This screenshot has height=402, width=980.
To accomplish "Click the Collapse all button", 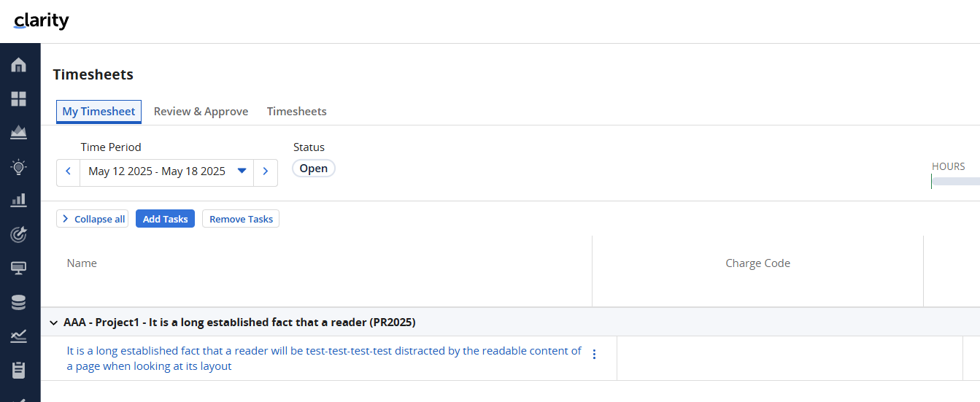I will [93, 219].
